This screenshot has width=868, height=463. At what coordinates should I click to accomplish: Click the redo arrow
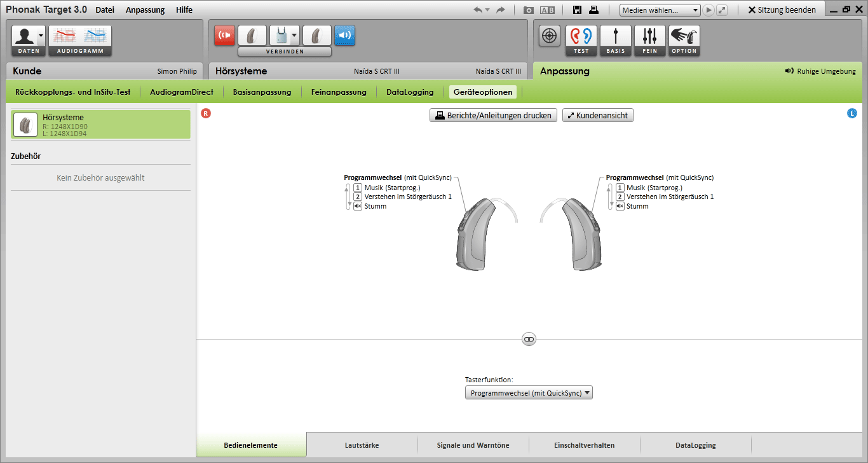[x=501, y=10]
